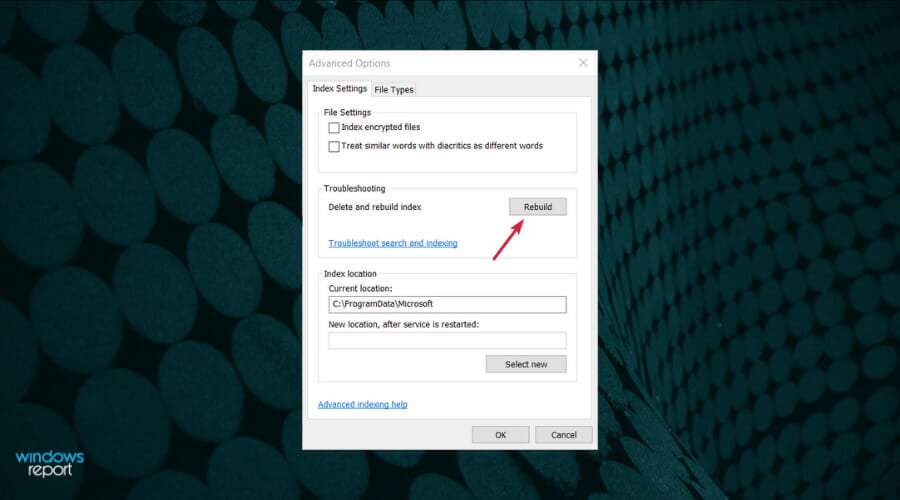900x500 pixels.
Task: Open Troubleshoot search and indexing link
Action: [393, 243]
